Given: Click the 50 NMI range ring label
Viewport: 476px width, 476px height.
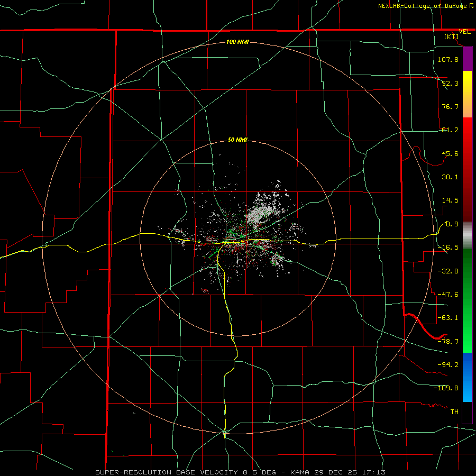Looking at the screenshot, I should (237, 140).
